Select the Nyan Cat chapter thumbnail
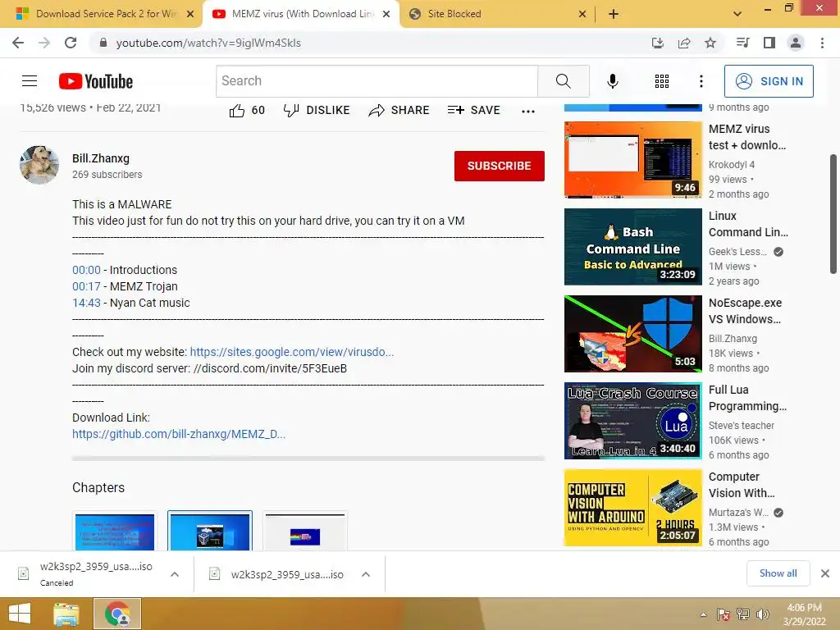The width and height of the screenshot is (840, 630). point(305,532)
